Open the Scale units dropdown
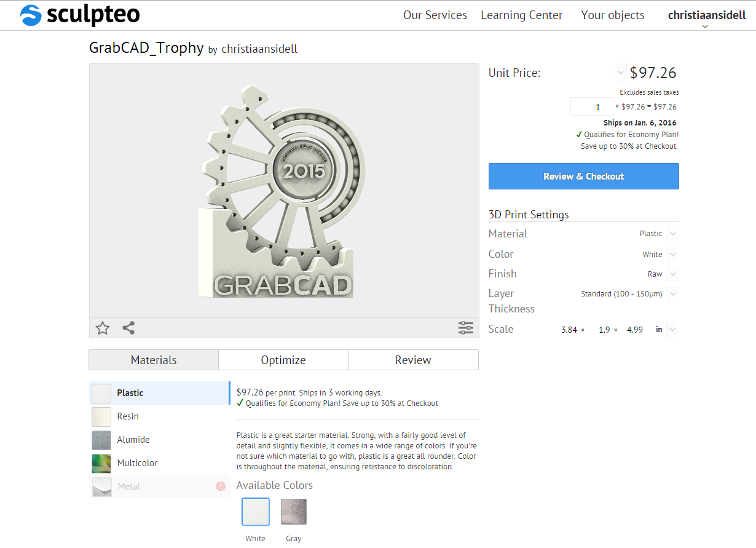Viewport: 756px width, 548px height. (x=672, y=330)
